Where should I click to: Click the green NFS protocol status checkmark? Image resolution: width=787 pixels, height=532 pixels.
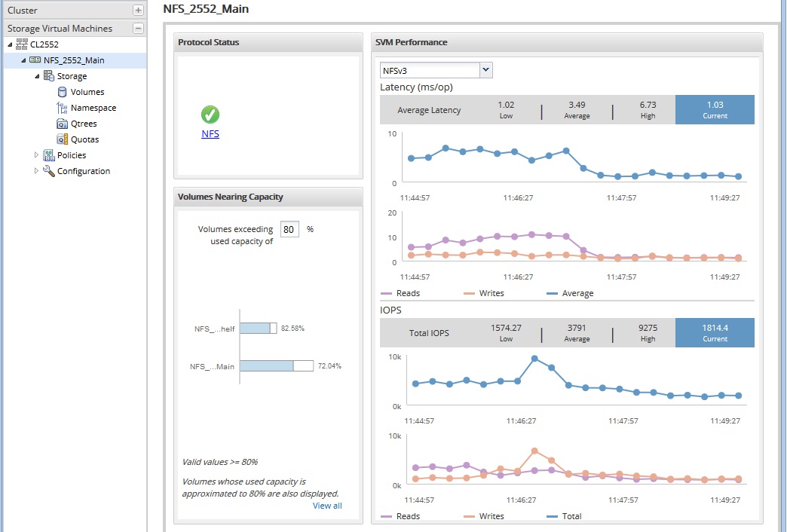(x=210, y=115)
